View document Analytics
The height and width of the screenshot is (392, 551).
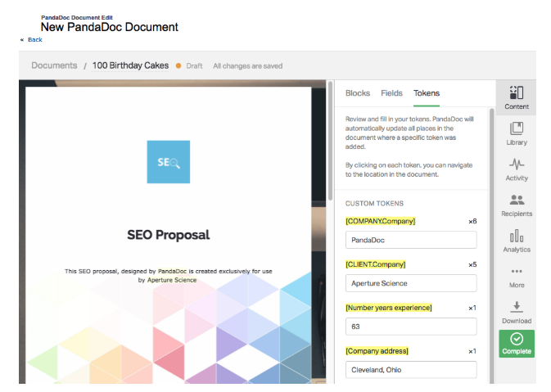[516, 240]
